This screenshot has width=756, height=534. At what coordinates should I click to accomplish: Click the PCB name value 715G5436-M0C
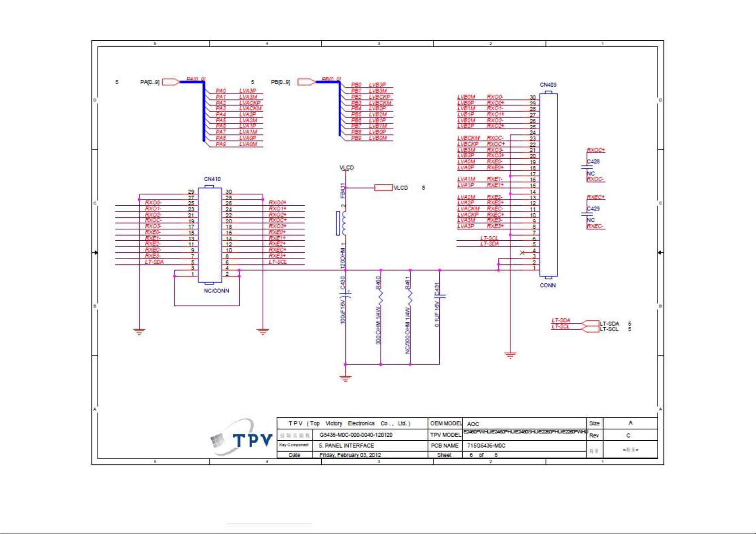pos(486,446)
